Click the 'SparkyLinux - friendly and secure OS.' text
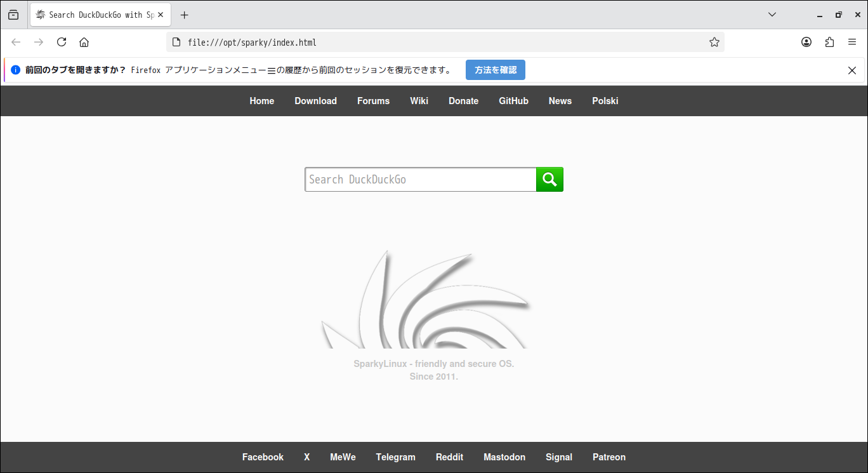 click(x=434, y=364)
